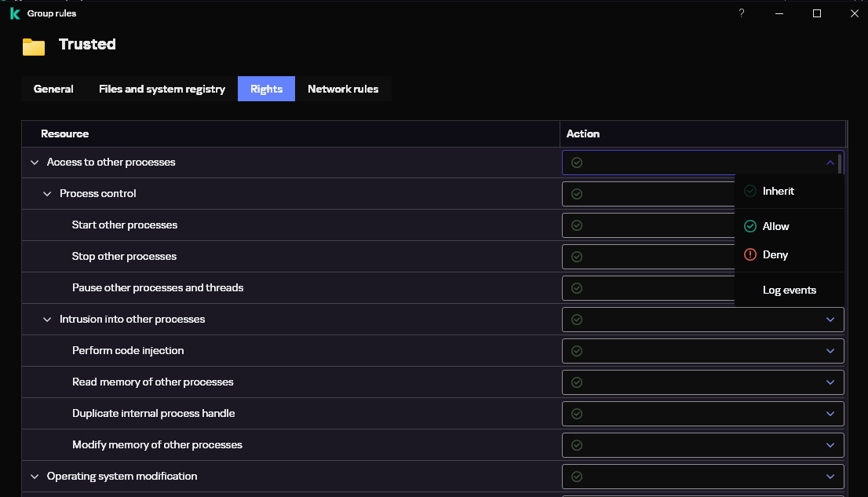Click the help question mark icon

tap(742, 13)
